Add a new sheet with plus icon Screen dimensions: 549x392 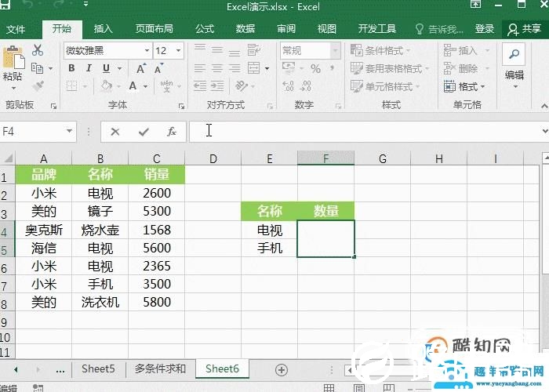(x=282, y=369)
